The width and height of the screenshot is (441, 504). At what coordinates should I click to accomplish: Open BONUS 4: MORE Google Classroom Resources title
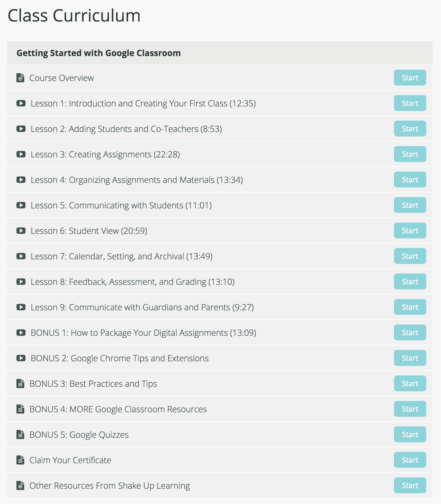pyautogui.click(x=118, y=409)
